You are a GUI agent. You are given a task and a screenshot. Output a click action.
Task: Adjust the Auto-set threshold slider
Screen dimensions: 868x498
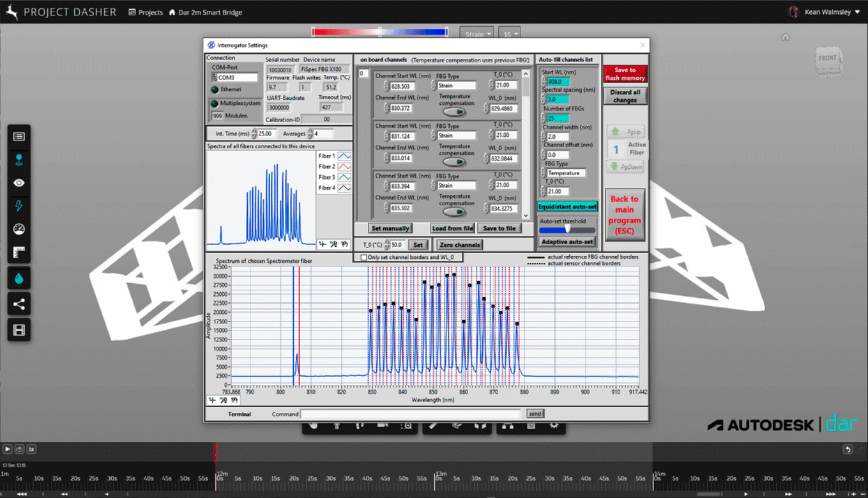point(567,230)
